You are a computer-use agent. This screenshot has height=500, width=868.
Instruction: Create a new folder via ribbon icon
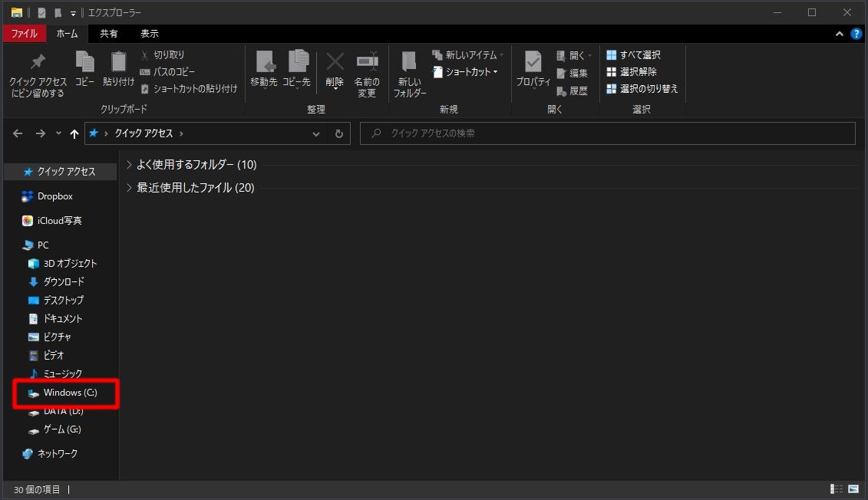409,61
